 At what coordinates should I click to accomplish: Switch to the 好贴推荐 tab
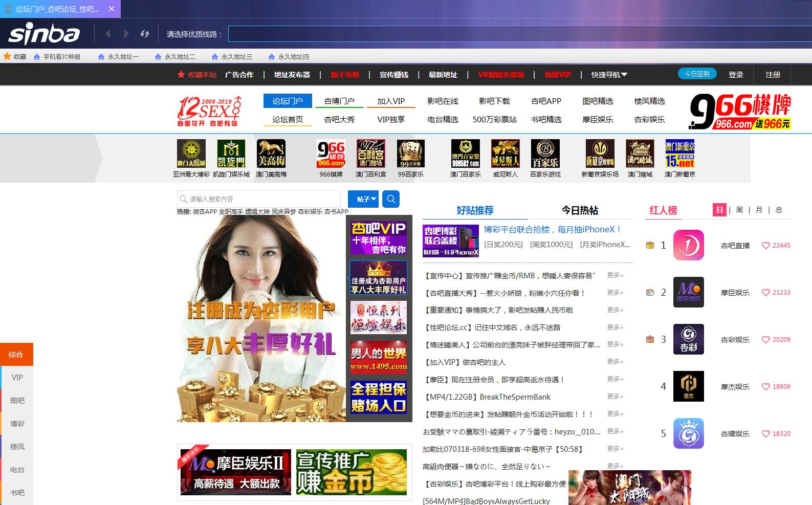(x=475, y=210)
